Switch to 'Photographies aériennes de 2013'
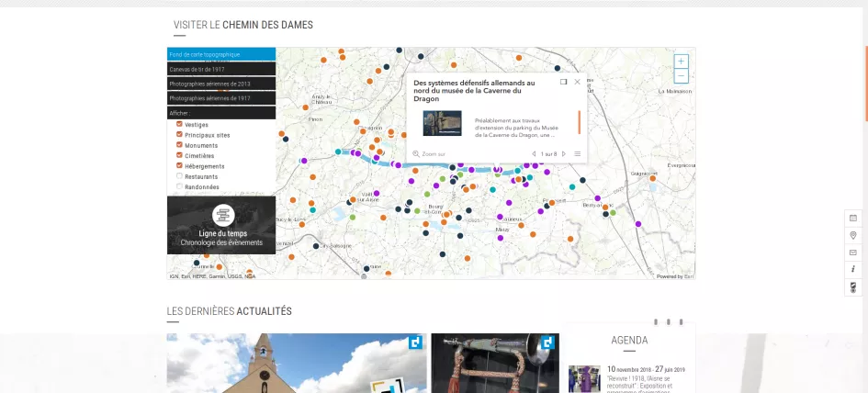 pos(221,84)
